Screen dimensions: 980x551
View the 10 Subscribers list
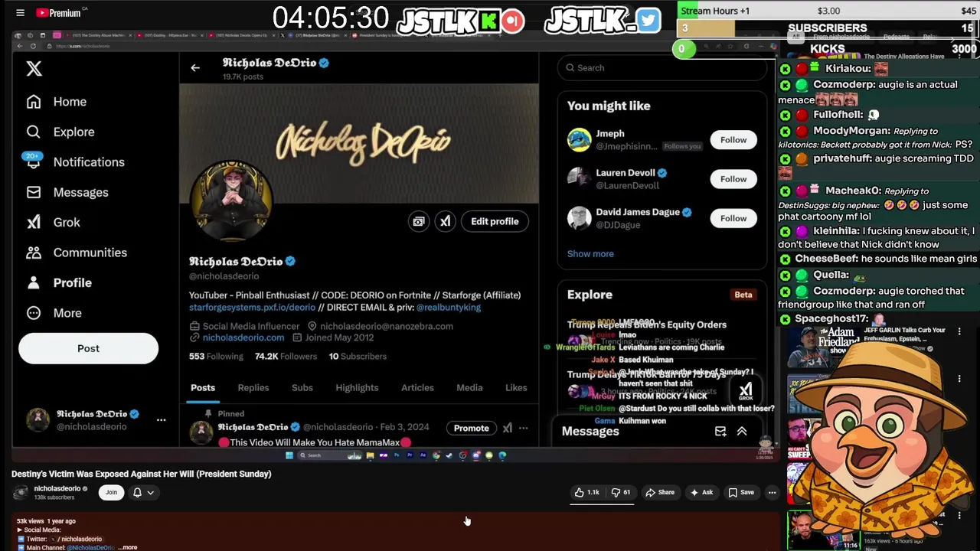coord(358,356)
